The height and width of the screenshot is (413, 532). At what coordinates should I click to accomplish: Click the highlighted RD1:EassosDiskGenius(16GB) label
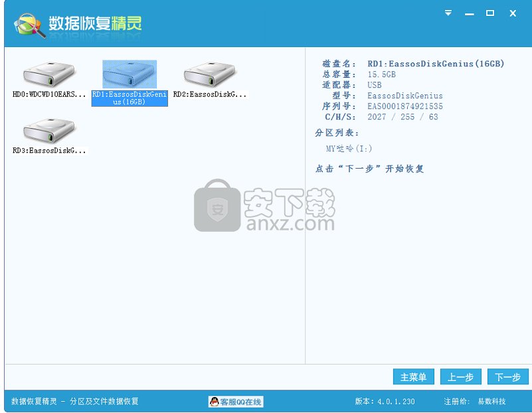[x=130, y=98]
